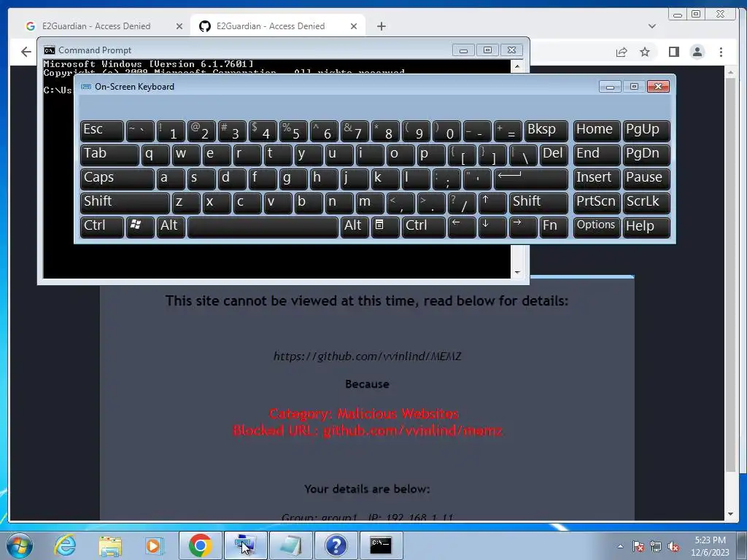Click Chrome page scrollbar down arrow
This screenshot has height=560, width=747.
tap(731, 514)
